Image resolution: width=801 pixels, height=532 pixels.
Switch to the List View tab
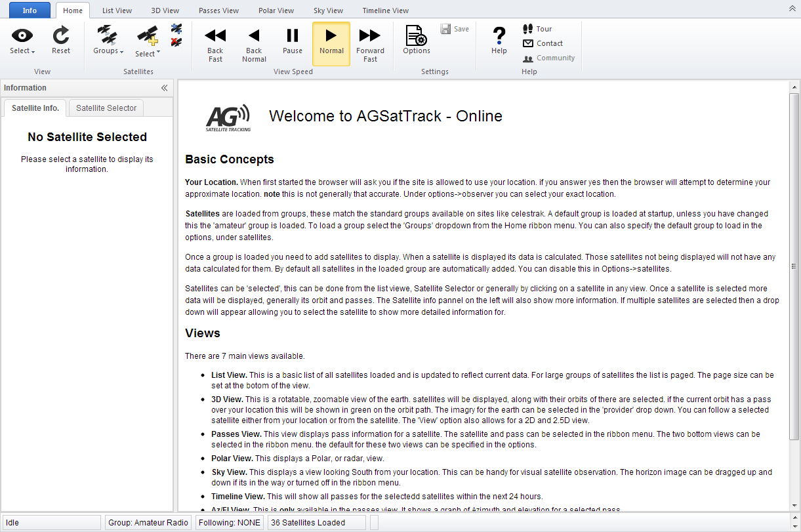[x=117, y=10]
